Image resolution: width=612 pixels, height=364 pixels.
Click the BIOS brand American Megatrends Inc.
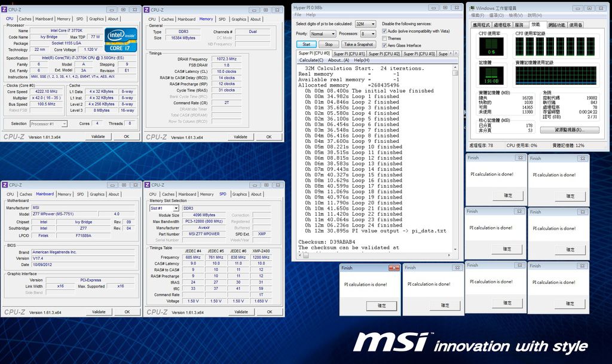click(x=83, y=252)
